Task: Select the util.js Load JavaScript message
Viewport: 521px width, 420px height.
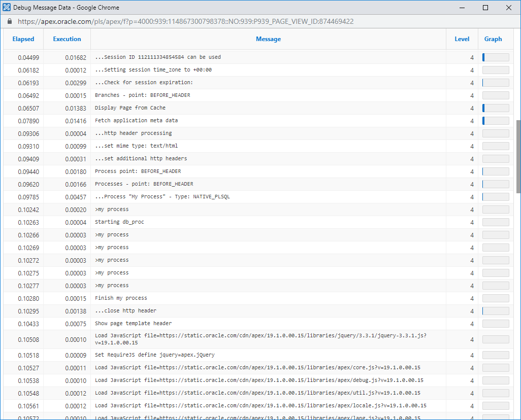Action: click(257, 393)
